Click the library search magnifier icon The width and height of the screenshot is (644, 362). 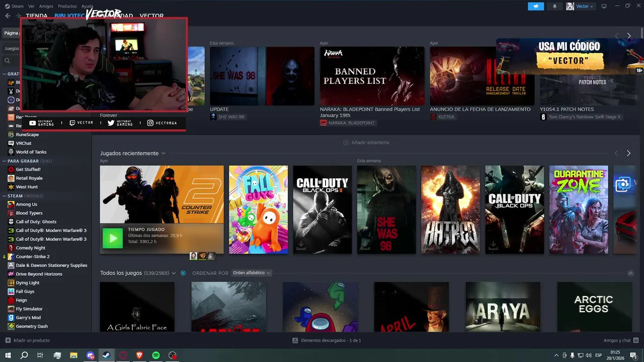coord(8,60)
